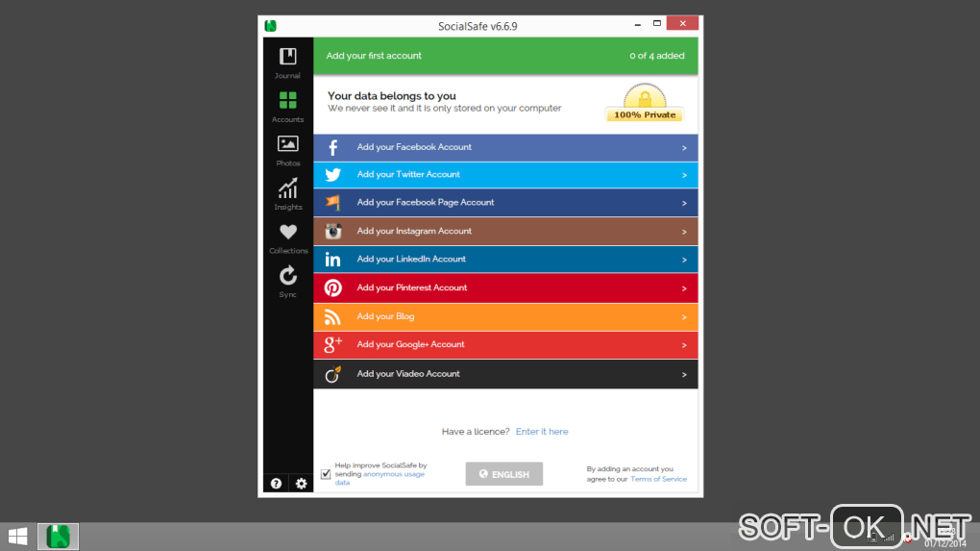Click the Facebook Page flag icon

(333, 203)
